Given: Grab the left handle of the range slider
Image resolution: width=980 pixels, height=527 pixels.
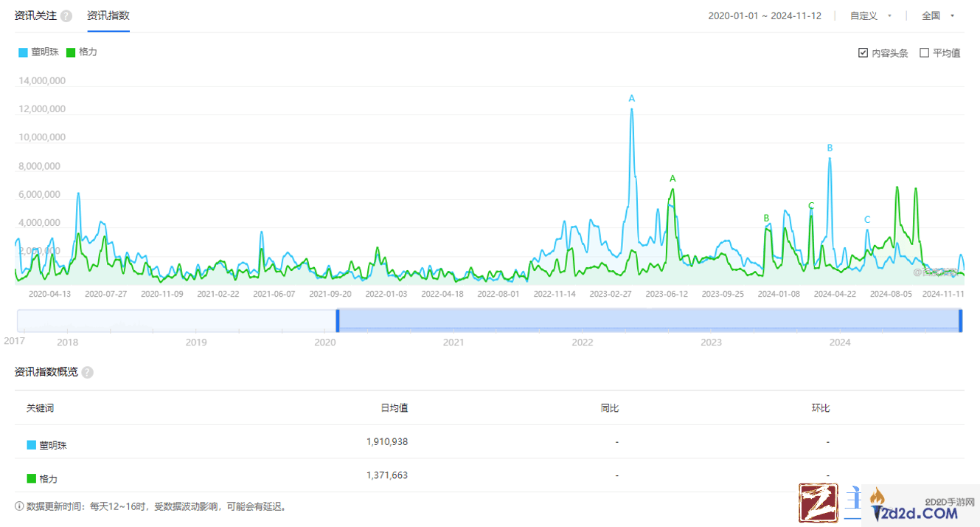Looking at the screenshot, I should pyautogui.click(x=338, y=320).
